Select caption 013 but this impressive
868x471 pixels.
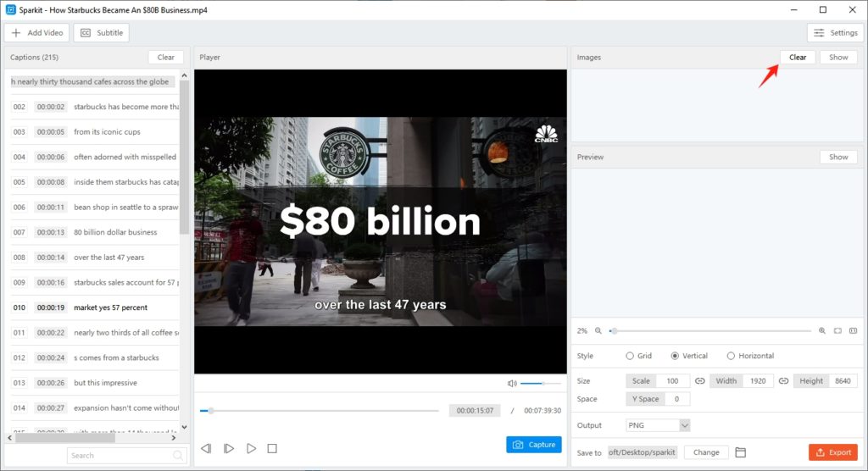coord(95,382)
